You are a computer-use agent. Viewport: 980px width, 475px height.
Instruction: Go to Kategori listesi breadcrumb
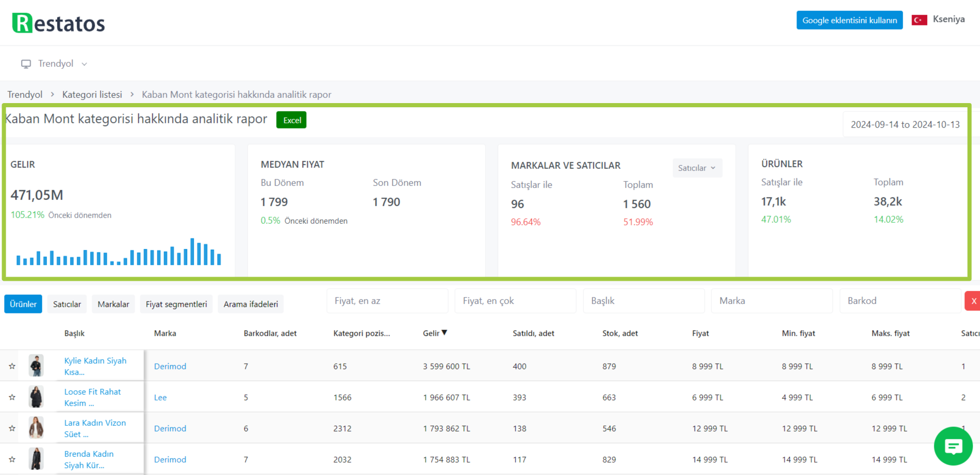92,94
